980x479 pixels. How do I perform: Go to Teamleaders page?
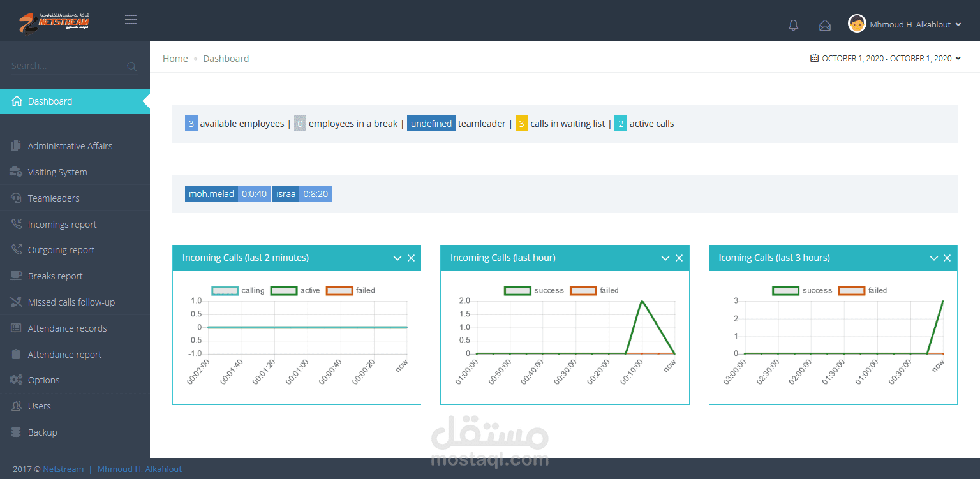(75, 198)
